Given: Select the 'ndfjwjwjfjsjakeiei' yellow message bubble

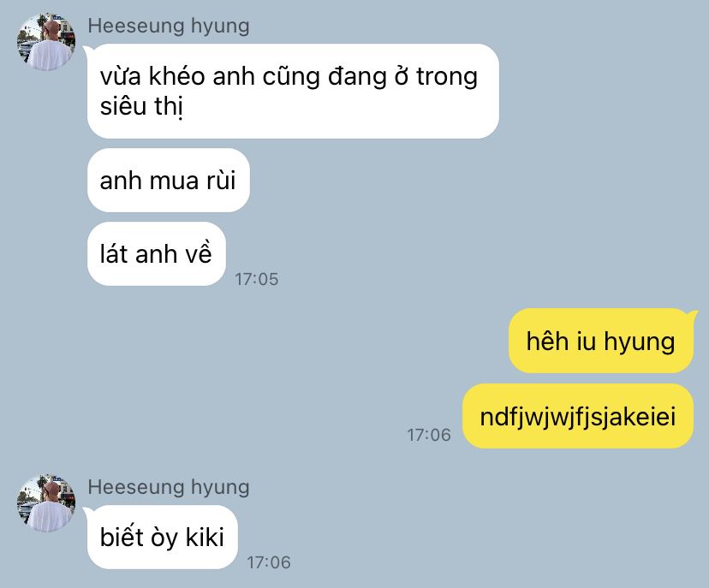Looking at the screenshot, I should tap(578, 416).
